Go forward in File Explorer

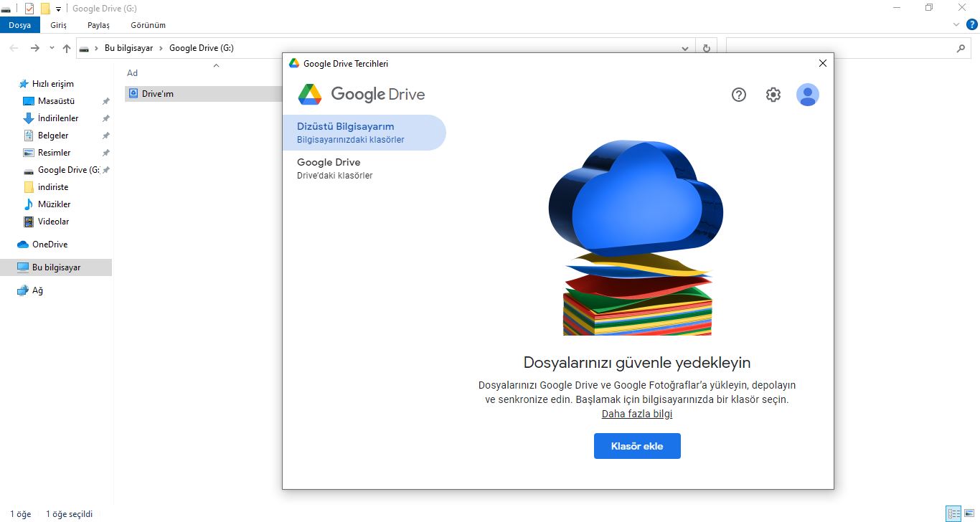click(34, 48)
